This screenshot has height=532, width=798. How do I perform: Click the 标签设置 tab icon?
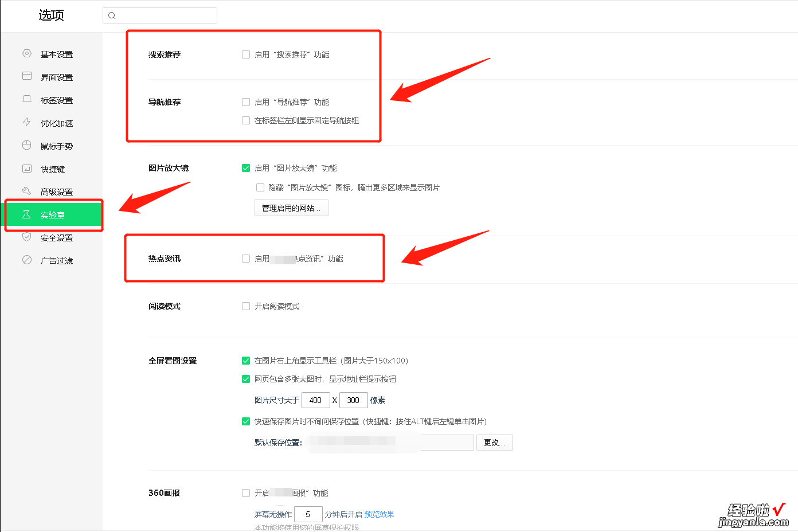pyautogui.click(x=27, y=99)
